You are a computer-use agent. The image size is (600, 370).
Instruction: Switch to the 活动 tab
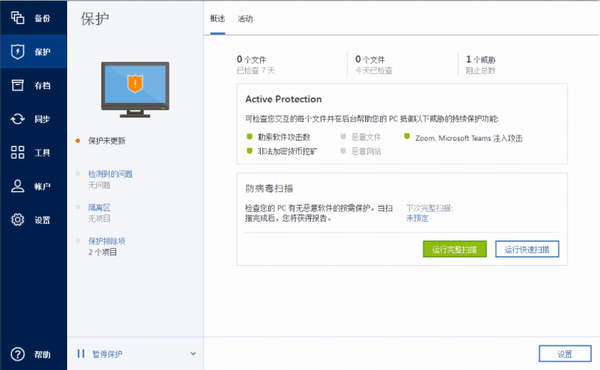click(x=245, y=19)
